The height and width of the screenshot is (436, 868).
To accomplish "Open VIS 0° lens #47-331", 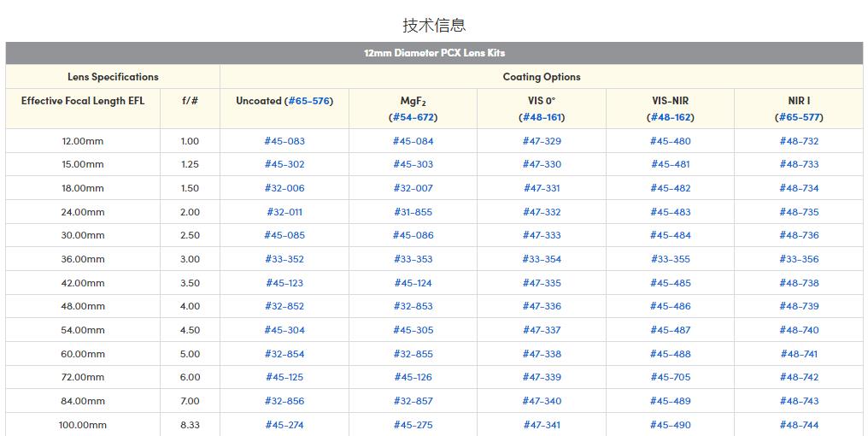I will (x=542, y=188).
